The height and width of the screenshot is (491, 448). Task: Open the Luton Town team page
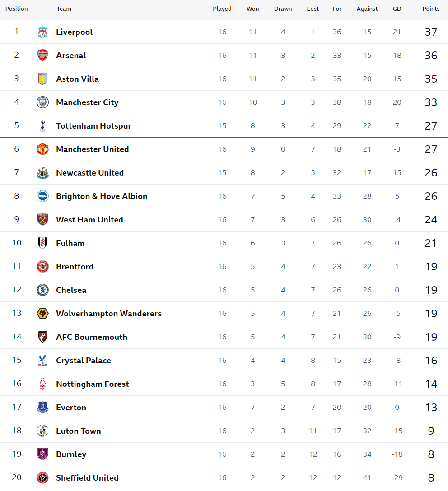click(x=78, y=431)
